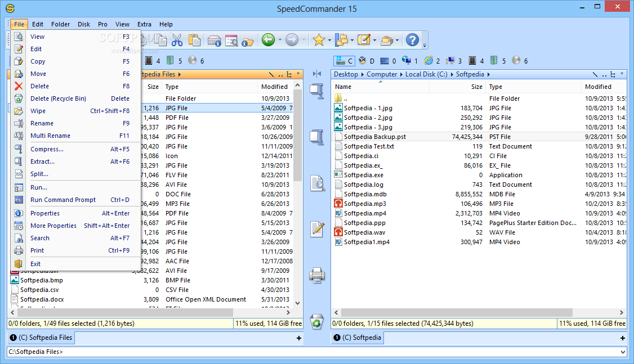Click the folder tree toolbar icon

(x=342, y=40)
